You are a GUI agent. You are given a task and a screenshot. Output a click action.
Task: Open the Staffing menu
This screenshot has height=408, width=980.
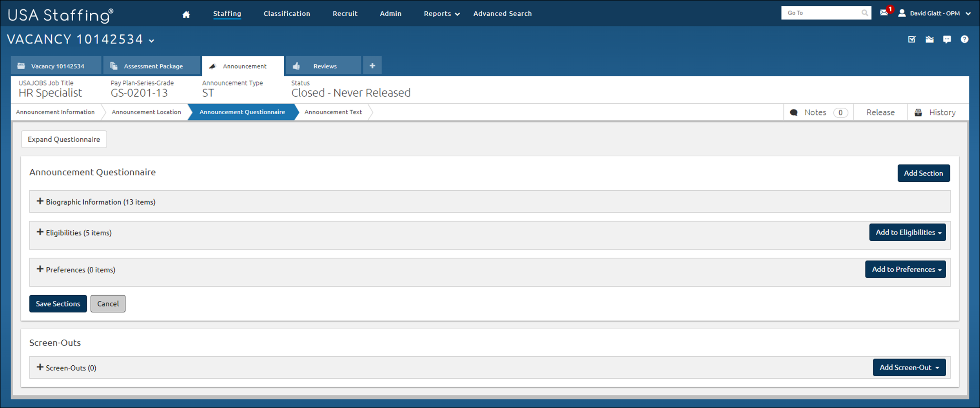(x=227, y=14)
